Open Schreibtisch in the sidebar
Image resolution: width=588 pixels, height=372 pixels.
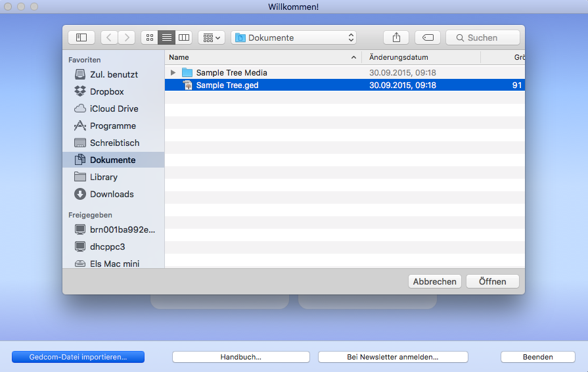coord(113,143)
